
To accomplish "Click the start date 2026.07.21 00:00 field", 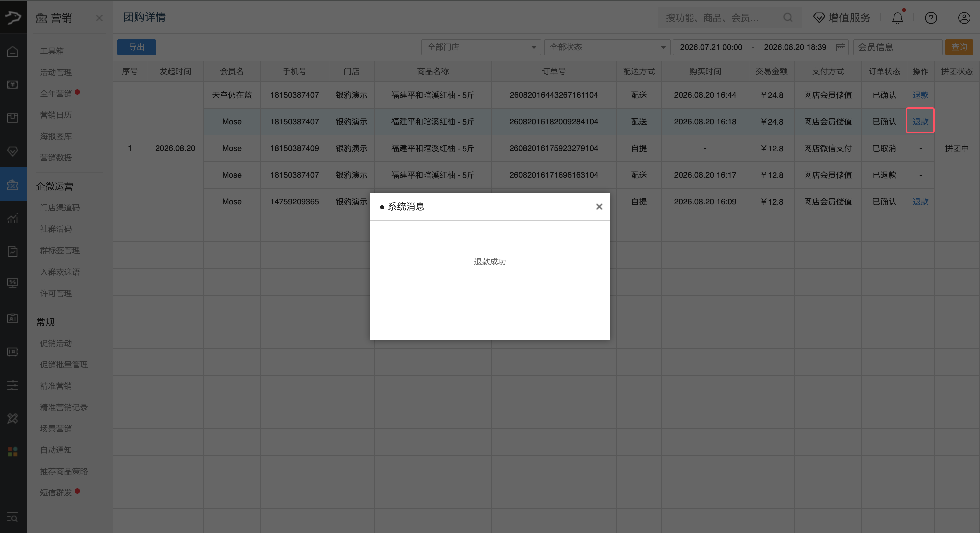I will 711,47.
